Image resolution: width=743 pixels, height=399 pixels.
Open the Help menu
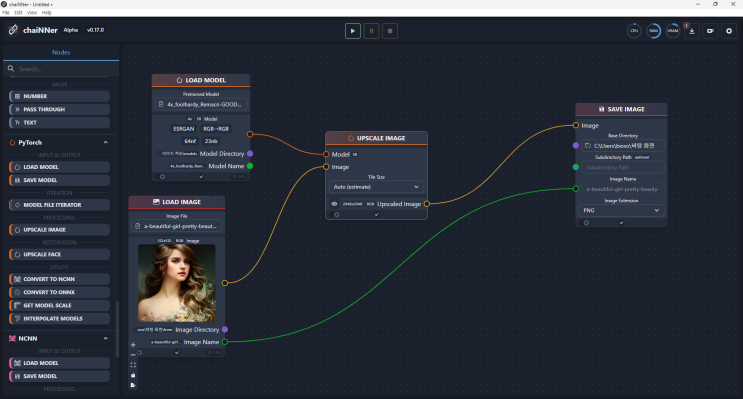[46, 13]
